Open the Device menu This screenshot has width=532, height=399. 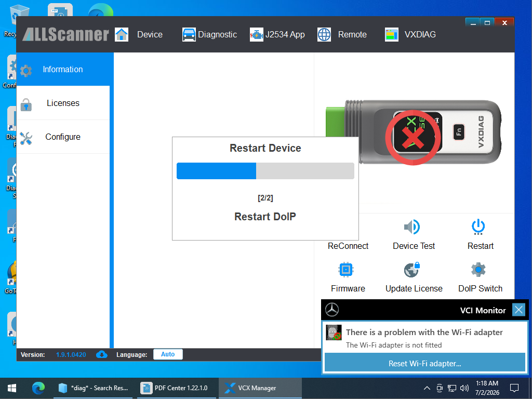(150, 35)
